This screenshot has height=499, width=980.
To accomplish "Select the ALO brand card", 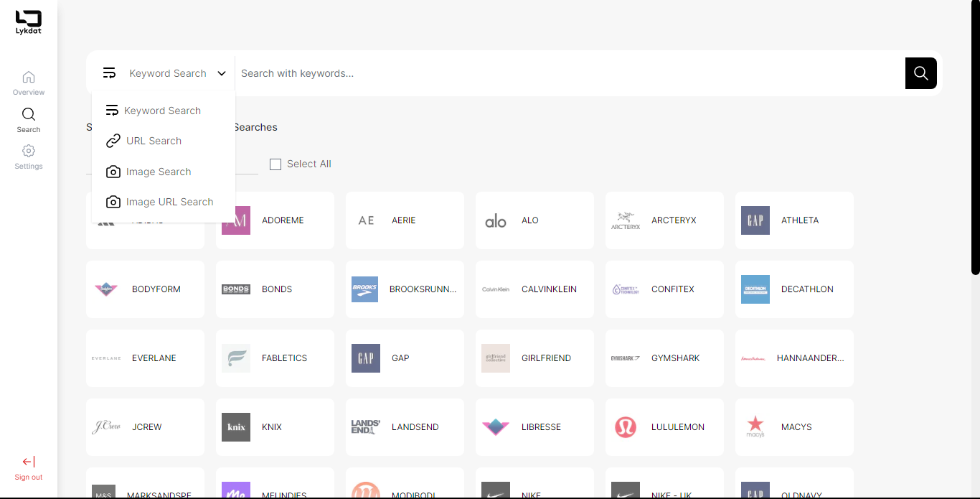I will 534,220.
